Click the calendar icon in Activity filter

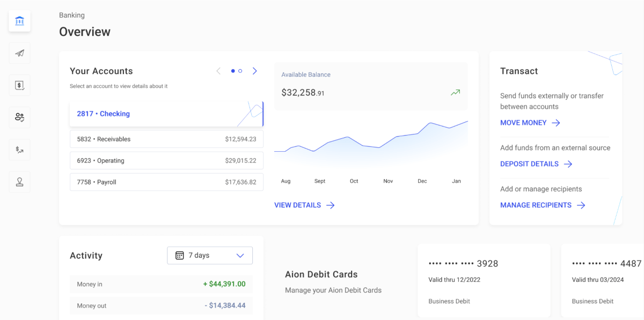click(180, 256)
